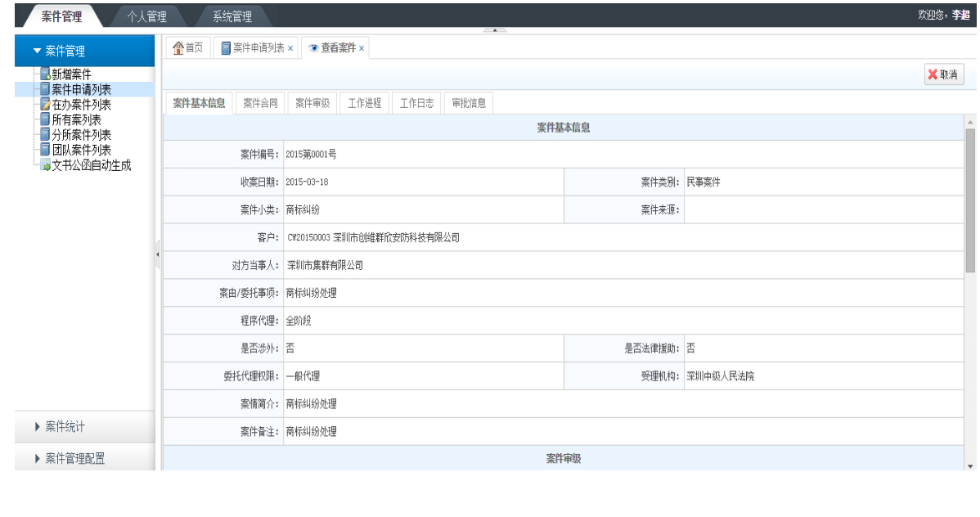Click the scrollbar down arrow
Viewport: 980px width, 517px height.
970,466
